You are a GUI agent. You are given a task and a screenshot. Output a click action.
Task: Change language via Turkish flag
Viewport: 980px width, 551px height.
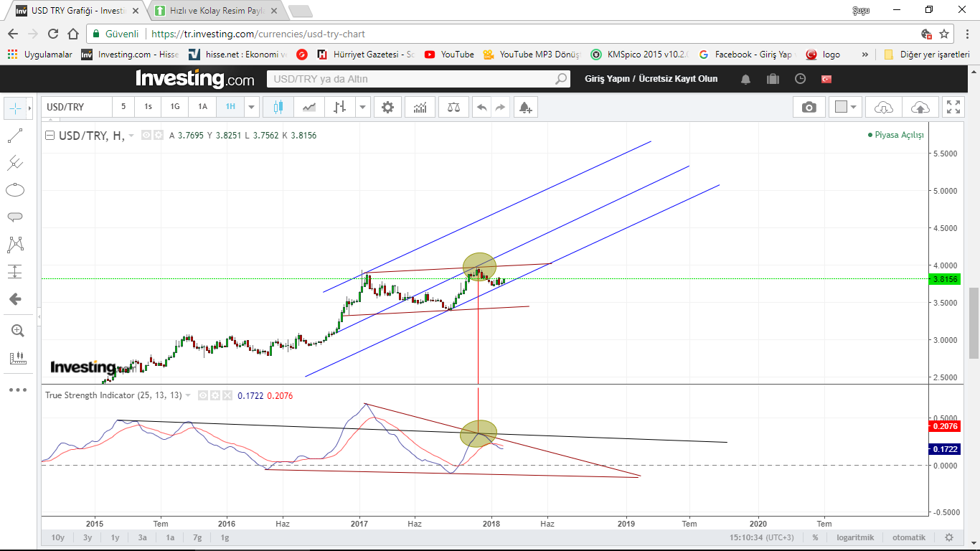pyautogui.click(x=826, y=79)
